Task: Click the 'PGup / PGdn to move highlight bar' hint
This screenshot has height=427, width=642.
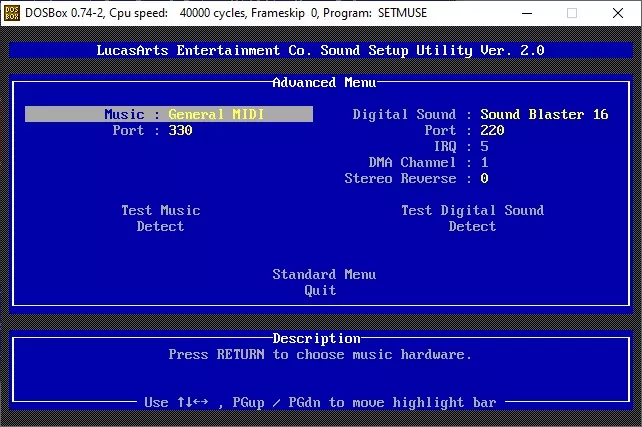Action: point(364,402)
